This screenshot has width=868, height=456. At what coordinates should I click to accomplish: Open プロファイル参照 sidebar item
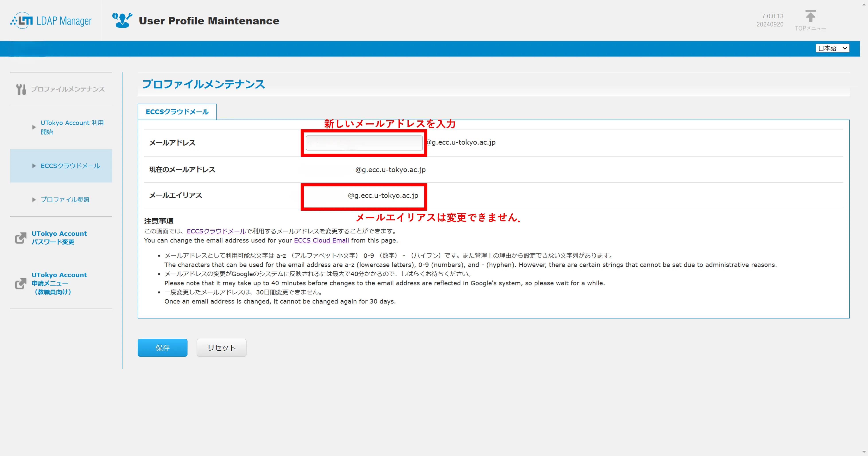pos(65,200)
